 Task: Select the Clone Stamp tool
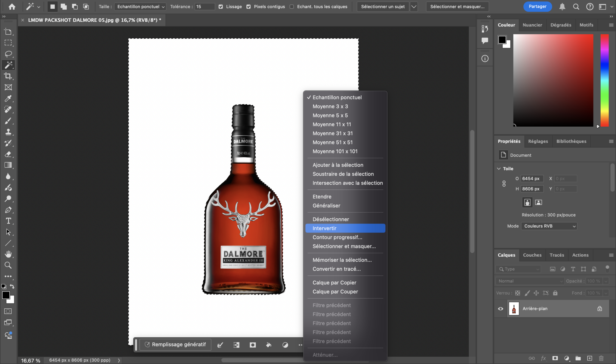click(8, 132)
